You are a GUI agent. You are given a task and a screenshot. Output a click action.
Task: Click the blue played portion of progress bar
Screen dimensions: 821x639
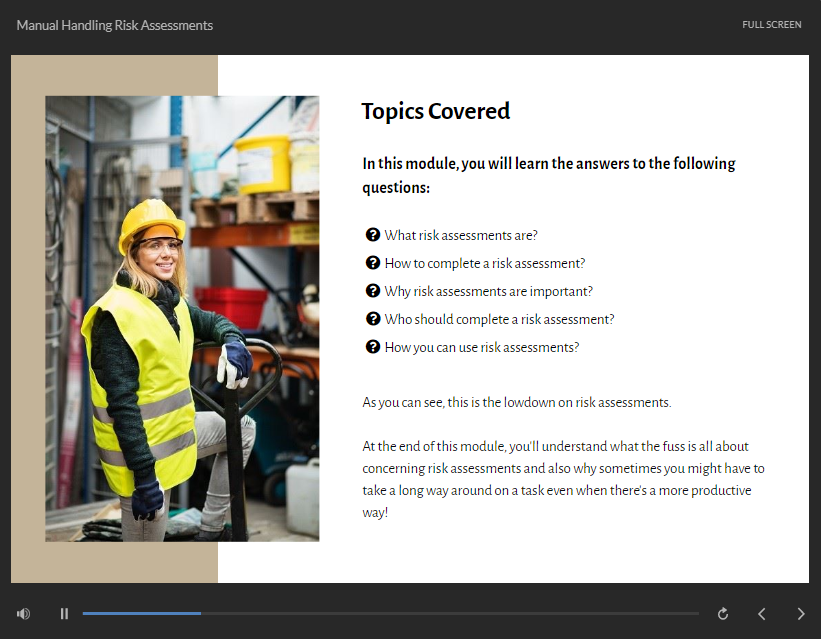pos(141,613)
